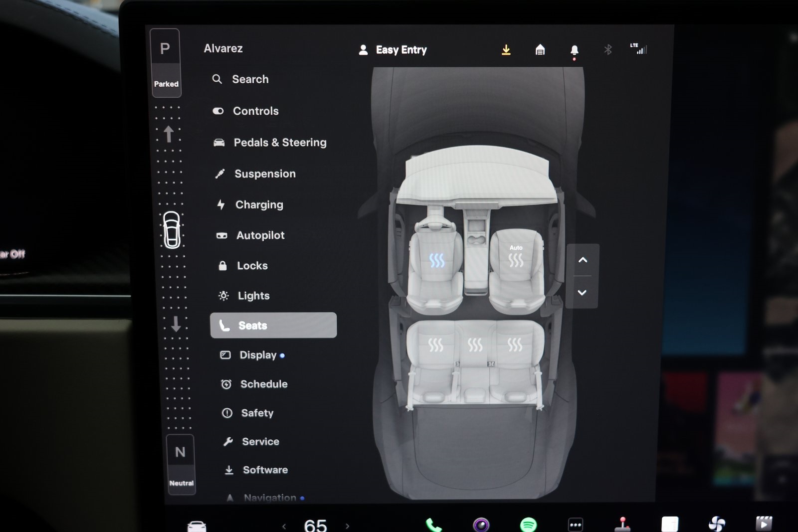The image size is (798, 532).
Task: Tap the Bluetooth icon
Action: (608, 50)
